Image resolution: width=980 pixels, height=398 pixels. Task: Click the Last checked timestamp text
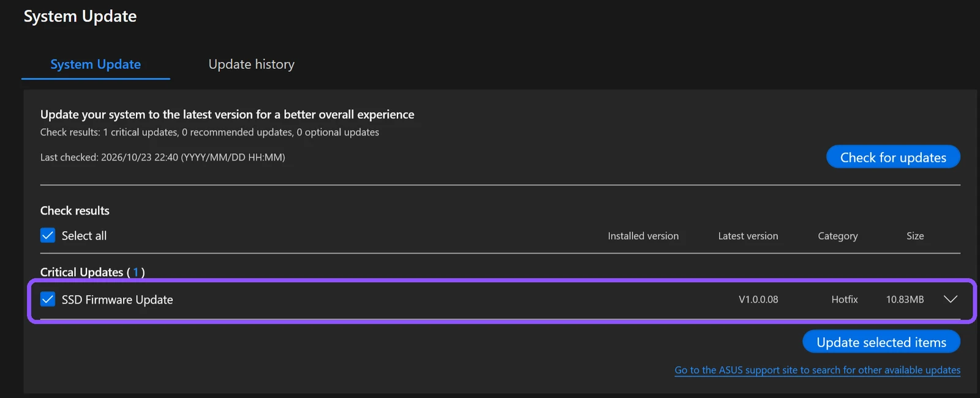click(162, 158)
